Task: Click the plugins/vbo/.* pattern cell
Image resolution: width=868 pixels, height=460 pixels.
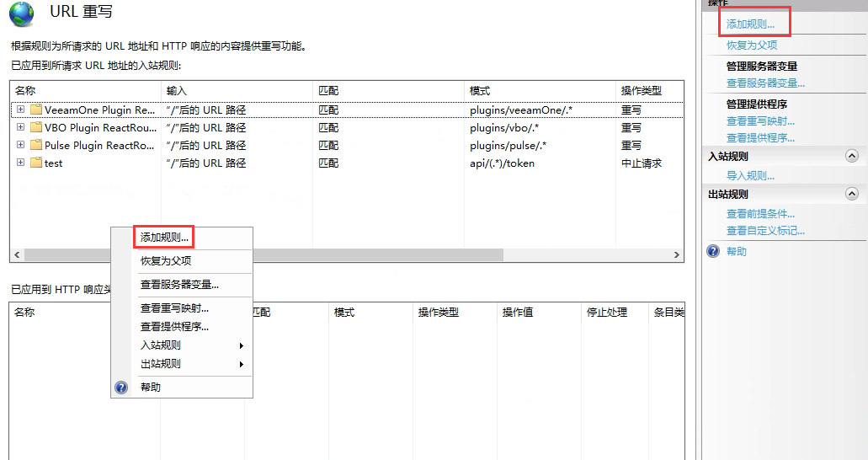Action: [504, 127]
